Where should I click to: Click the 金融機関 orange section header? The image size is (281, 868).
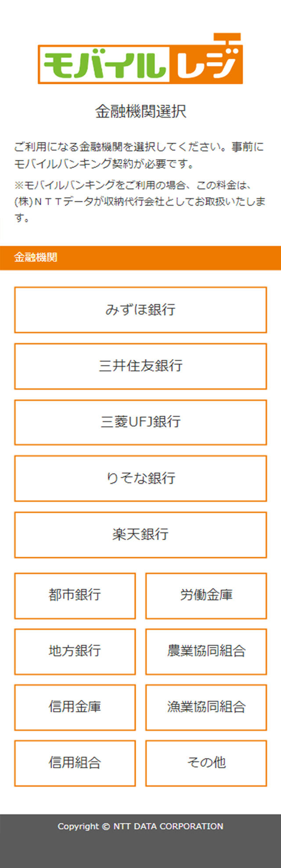[x=140, y=258]
